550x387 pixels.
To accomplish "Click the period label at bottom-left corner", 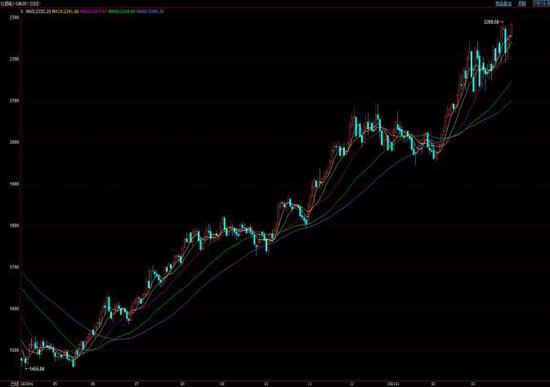I will [x=14, y=383].
